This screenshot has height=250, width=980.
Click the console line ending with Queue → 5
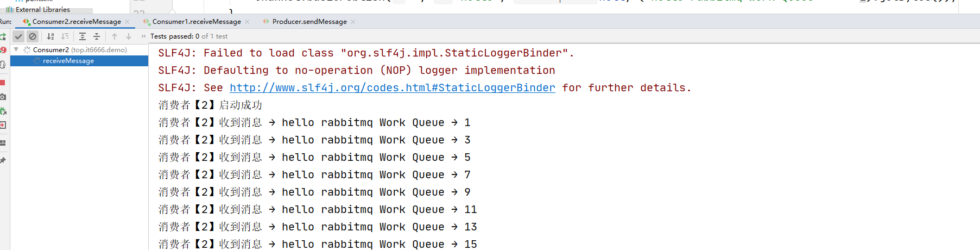tap(314, 158)
